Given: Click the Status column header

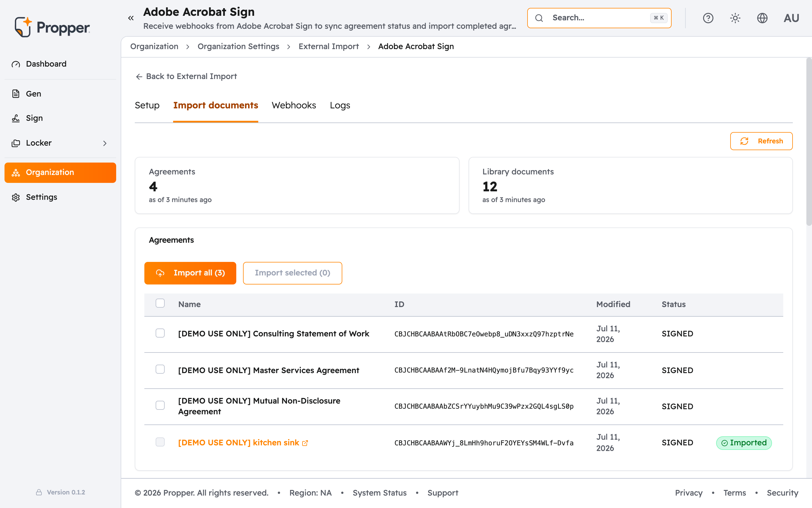Looking at the screenshot, I should 673,305.
